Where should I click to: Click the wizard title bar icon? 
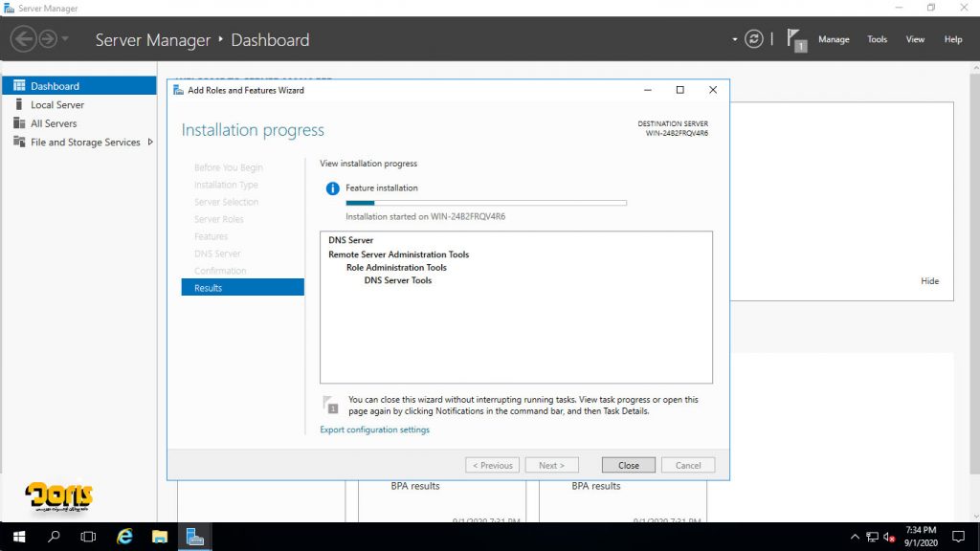[178, 90]
